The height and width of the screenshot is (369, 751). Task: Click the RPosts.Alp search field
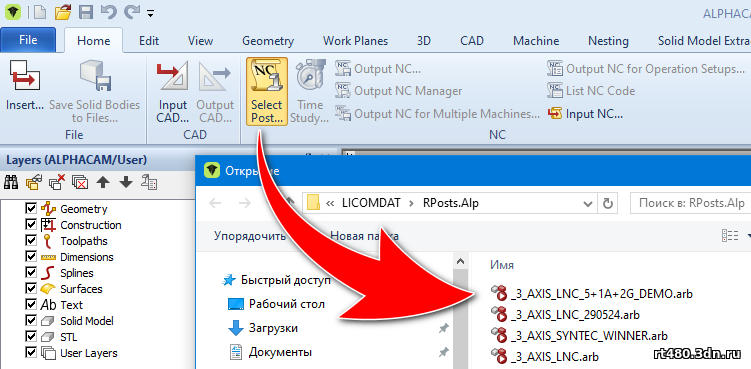pyautogui.click(x=691, y=203)
